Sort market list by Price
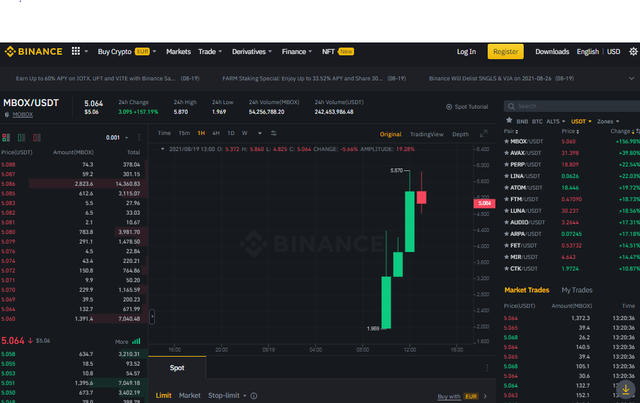 click(x=570, y=131)
